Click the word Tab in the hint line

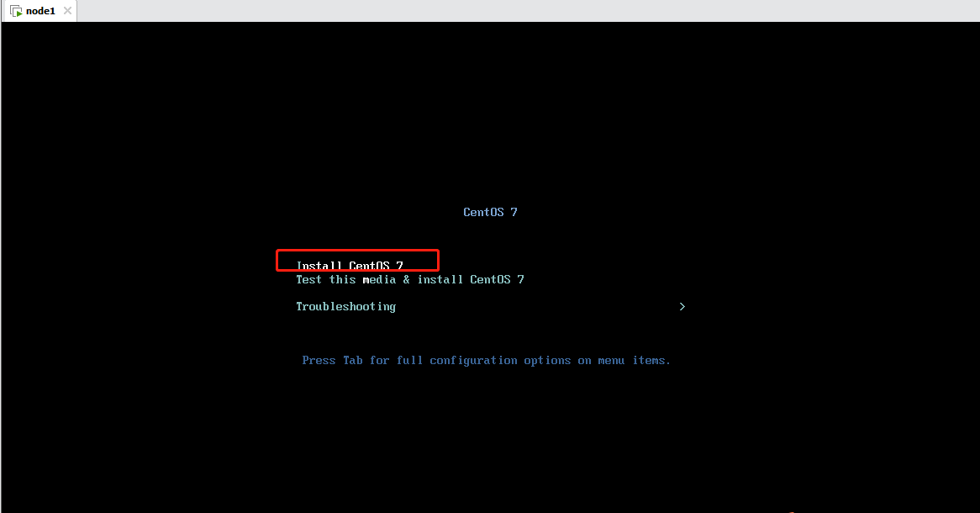coord(352,360)
